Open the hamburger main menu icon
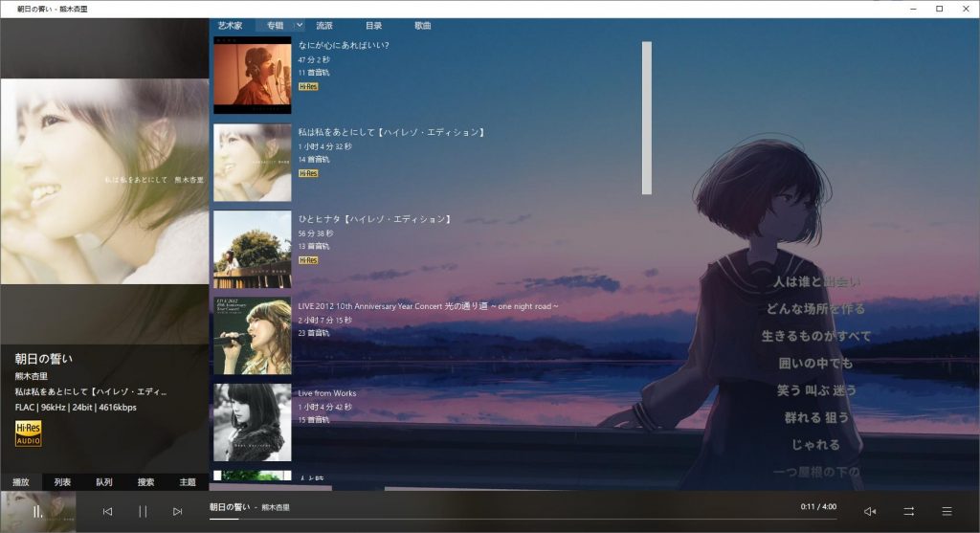This screenshot has height=533, width=980. click(947, 511)
